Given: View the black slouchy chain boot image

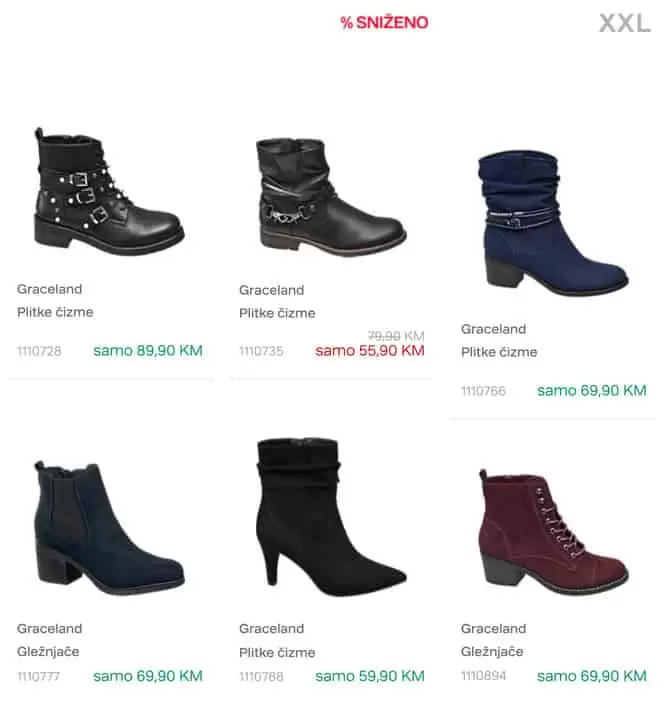Looking at the screenshot, I should [x=331, y=197].
